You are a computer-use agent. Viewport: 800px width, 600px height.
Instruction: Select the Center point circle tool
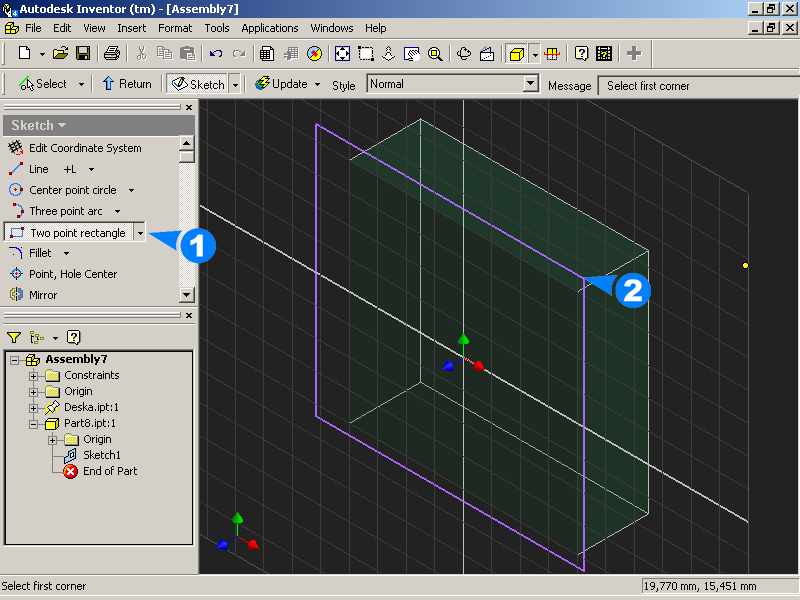point(63,190)
